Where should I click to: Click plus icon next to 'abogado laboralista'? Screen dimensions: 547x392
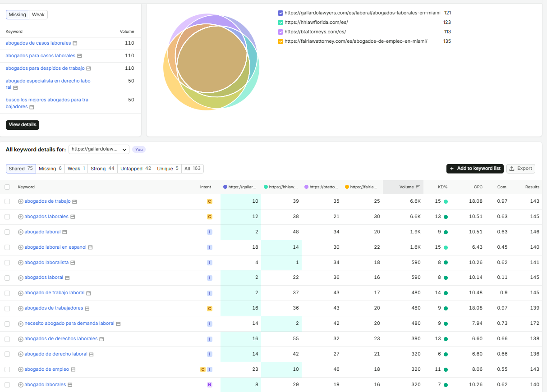[20, 263]
